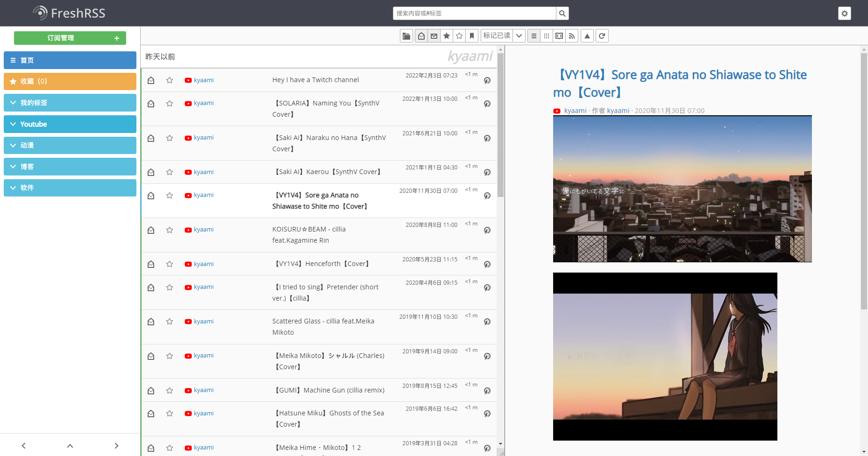Click the folder icon in toolbar
The height and width of the screenshot is (456, 868).
pos(406,36)
